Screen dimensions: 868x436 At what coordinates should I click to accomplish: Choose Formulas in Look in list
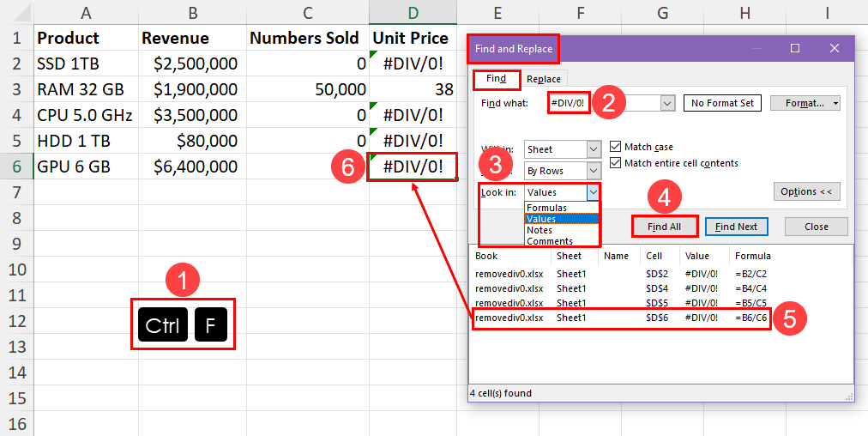(561, 208)
